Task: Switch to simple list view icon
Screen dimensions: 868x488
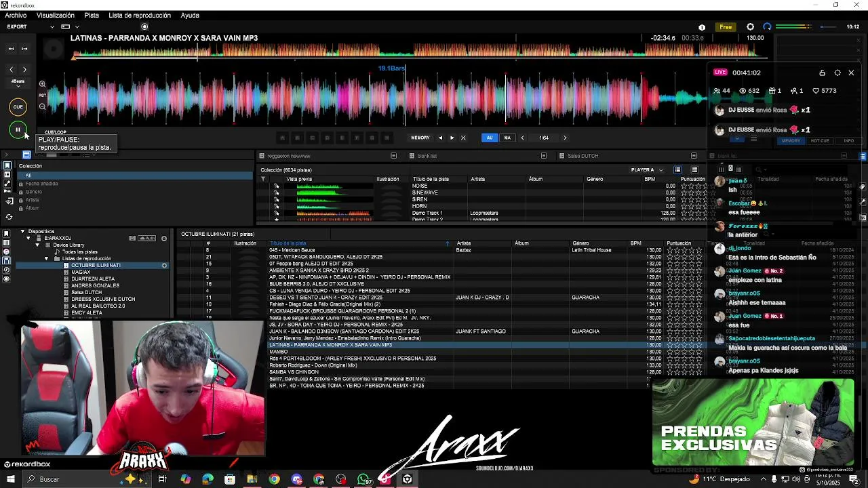Action: pos(694,169)
